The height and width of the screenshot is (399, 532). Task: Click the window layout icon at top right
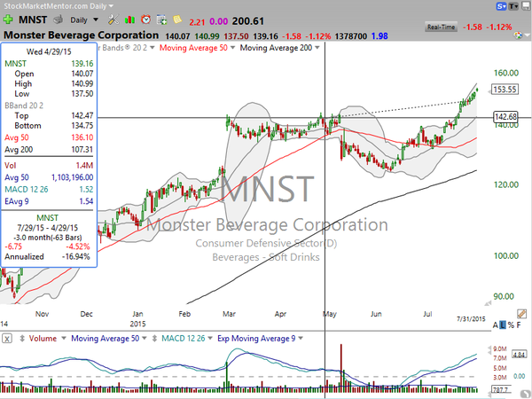pos(526,6)
